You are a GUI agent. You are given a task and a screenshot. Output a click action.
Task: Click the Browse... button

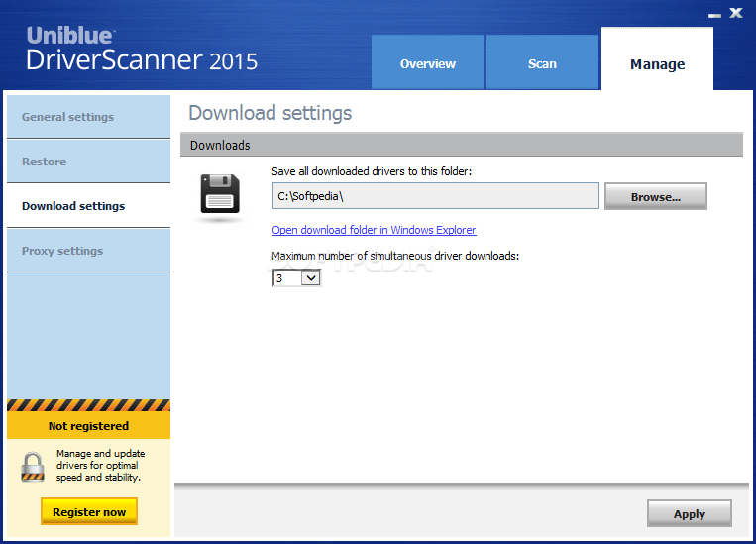656,196
